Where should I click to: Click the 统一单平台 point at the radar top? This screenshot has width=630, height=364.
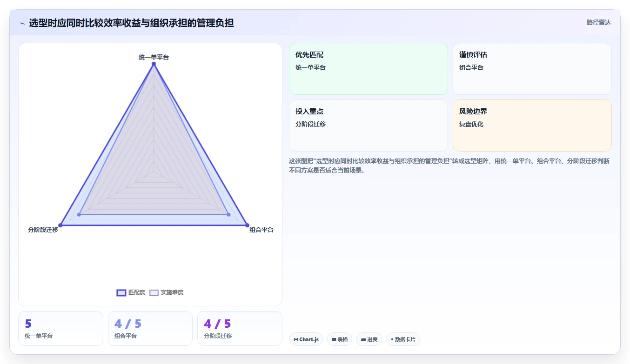[154, 64]
